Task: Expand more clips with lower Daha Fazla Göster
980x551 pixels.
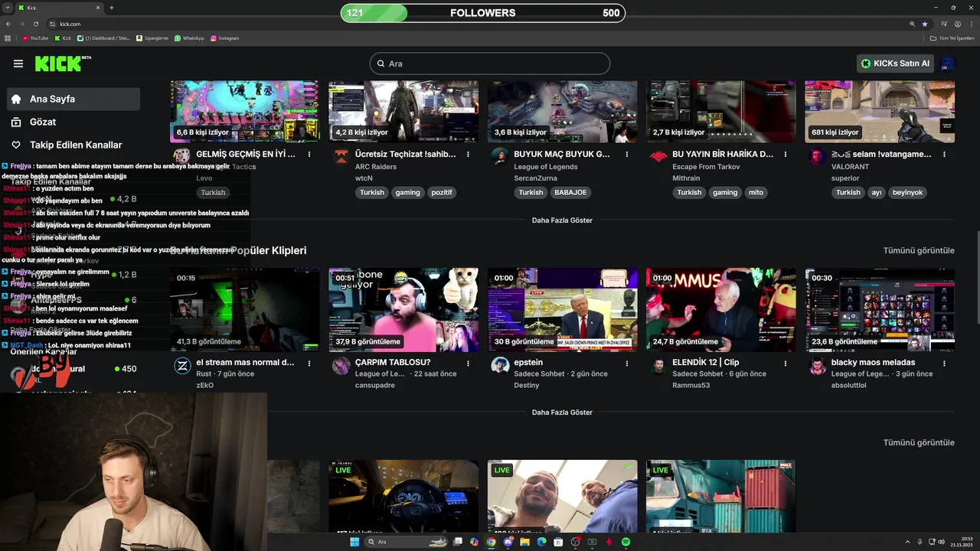Action: [x=562, y=412]
